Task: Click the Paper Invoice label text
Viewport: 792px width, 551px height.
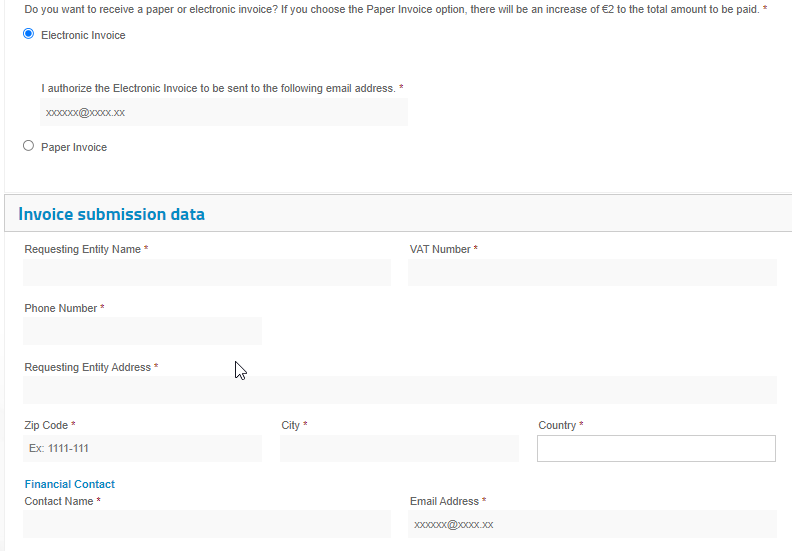Action: coord(74,147)
